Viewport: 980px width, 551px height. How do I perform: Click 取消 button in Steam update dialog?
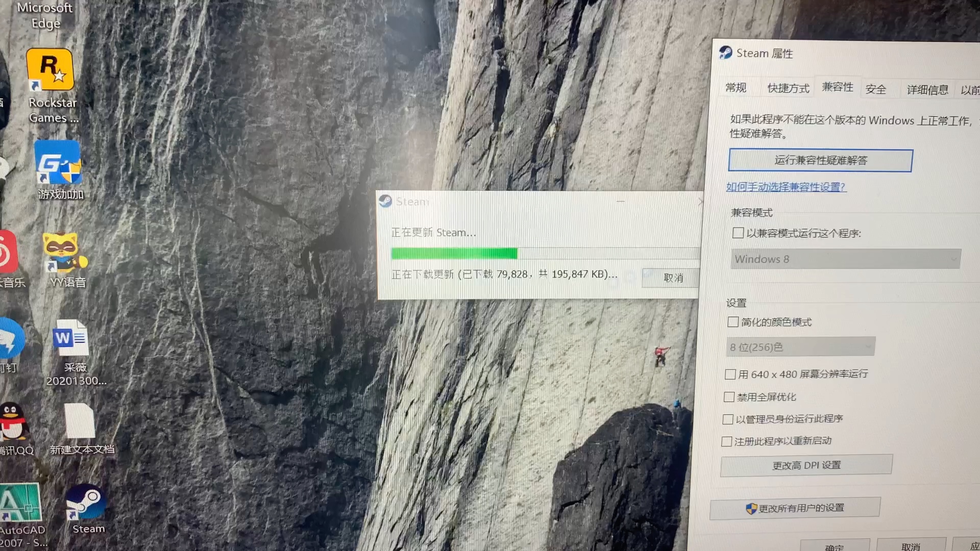pos(672,277)
